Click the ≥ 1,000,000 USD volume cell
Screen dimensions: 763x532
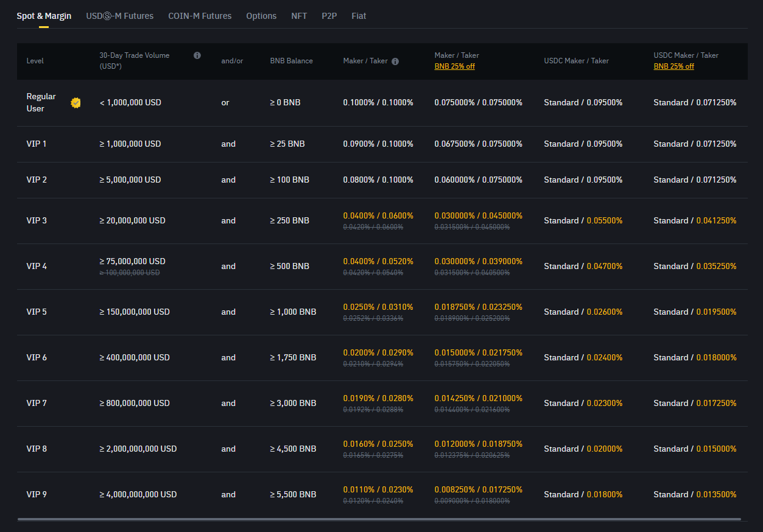[130, 144]
